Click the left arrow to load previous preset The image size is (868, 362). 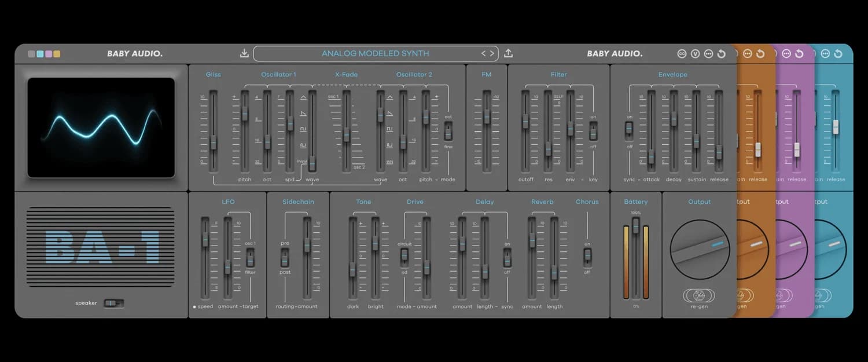point(484,53)
